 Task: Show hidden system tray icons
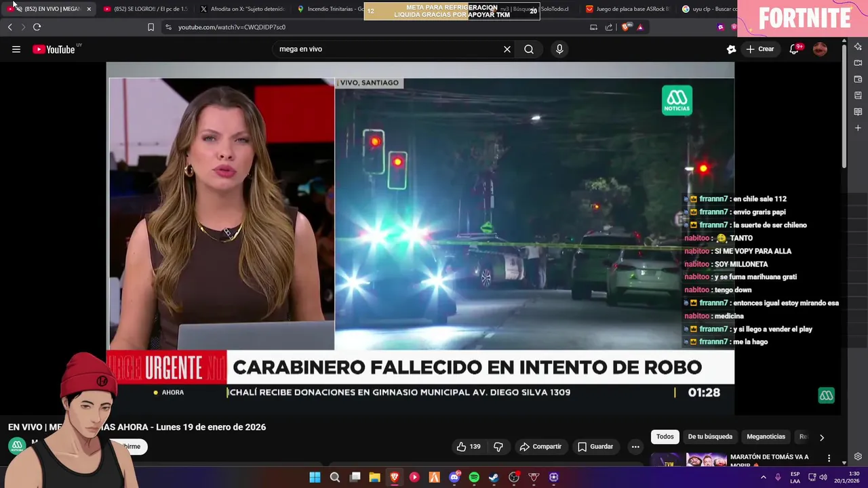763,477
